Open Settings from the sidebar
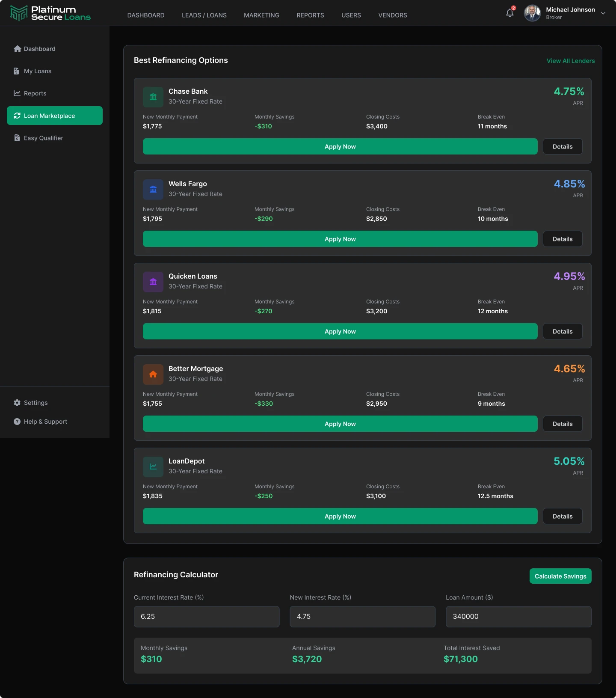Screen dimensions: 616x698 pos(55,403)
